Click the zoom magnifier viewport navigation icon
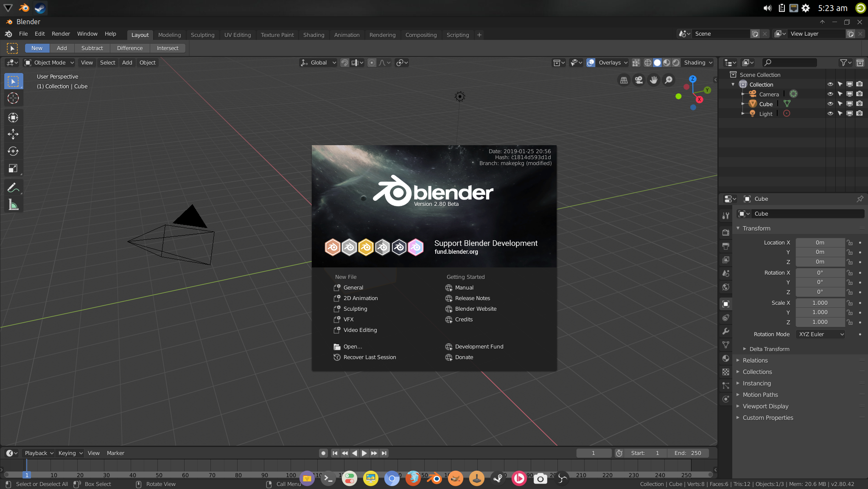Screen dimensions: 868x489 pos(669,80)
